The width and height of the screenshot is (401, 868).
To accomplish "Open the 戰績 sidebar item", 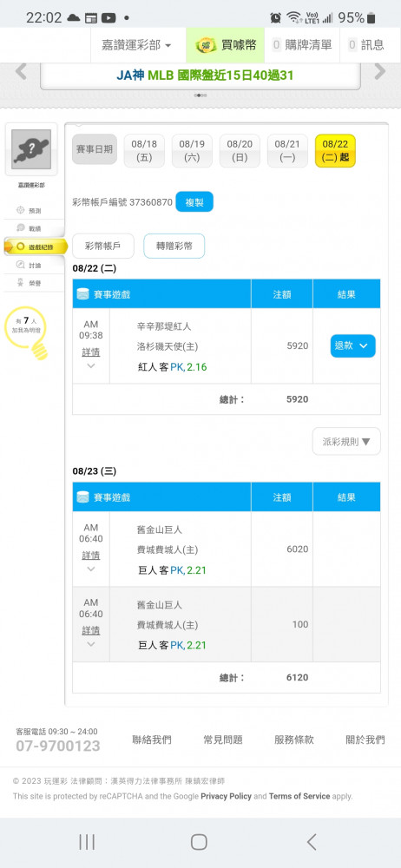I will coord(31,228).
